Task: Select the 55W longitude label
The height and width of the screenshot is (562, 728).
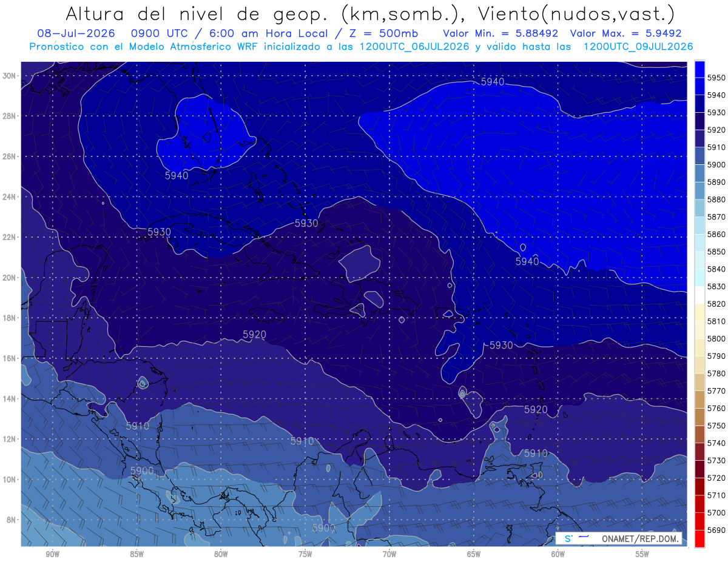Action: (642, 554)
